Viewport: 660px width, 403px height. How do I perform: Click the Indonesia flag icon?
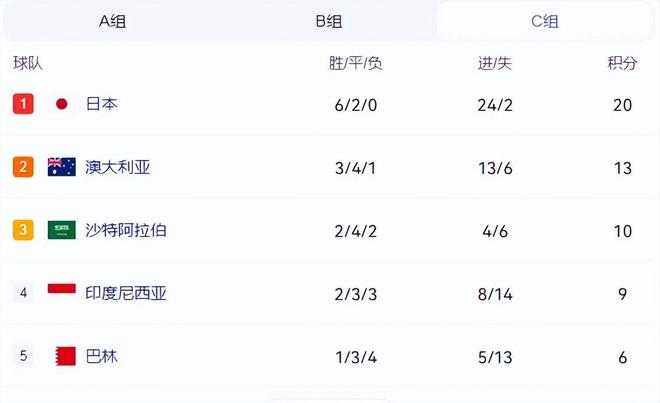coord(62,293)
